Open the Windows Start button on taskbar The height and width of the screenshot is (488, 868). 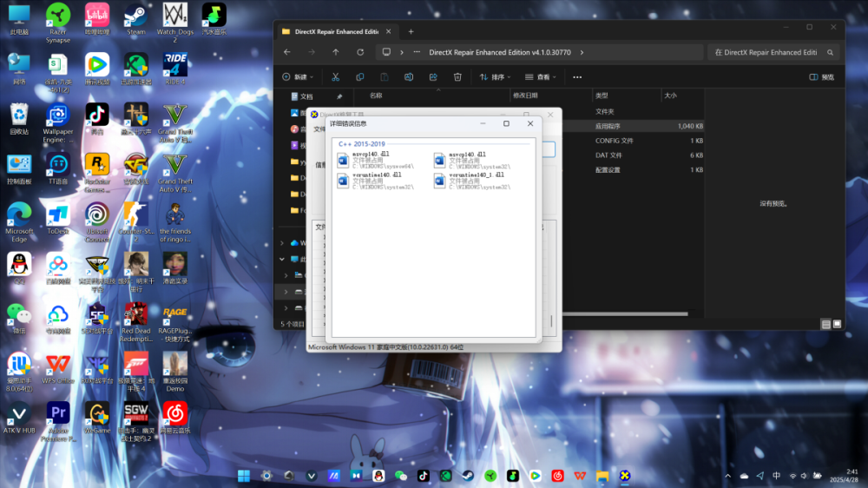(244, 476)
